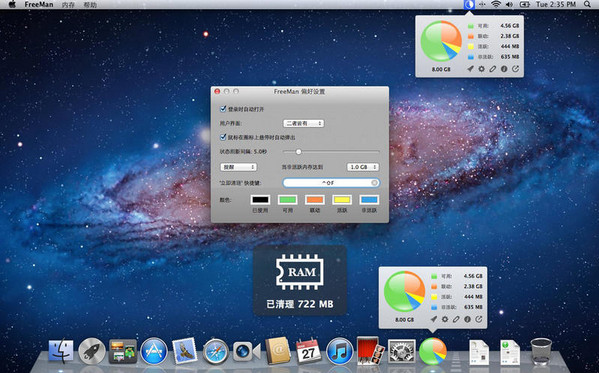The image size is (599, 373).
Task: Open the App Store from the Dock
Action: [x=154, y=351]
